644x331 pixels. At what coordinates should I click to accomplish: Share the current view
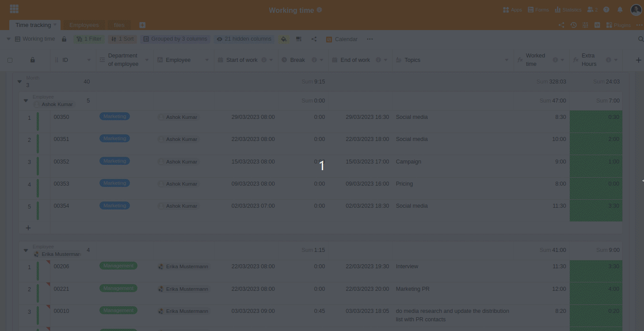(x=314, y=39)
